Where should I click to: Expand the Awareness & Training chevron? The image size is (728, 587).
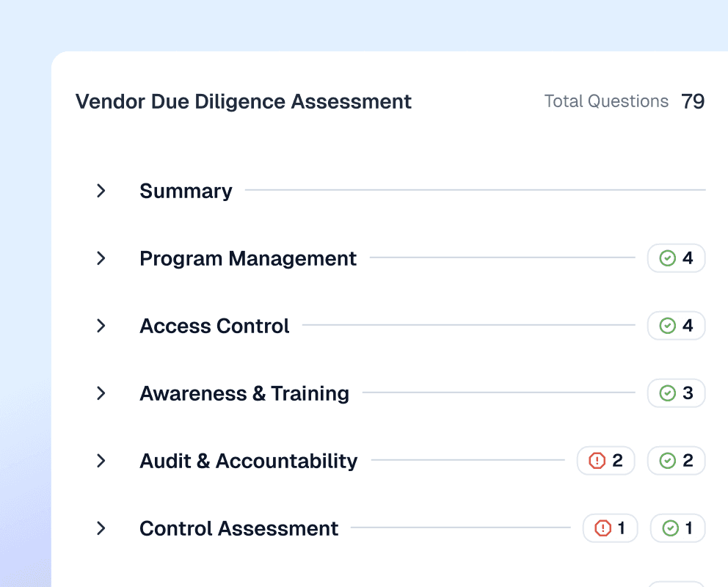(101, 393)
